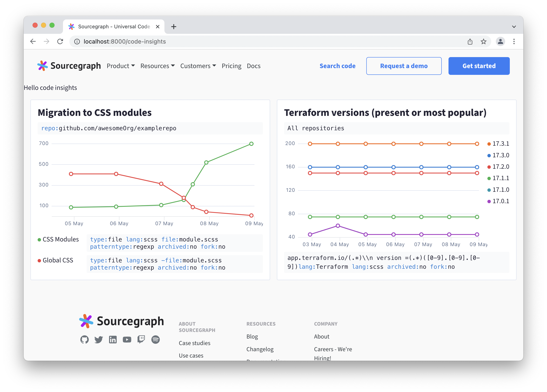Click the 17.0.1 legend entry
Screen dimensions: 547x392
498,201
